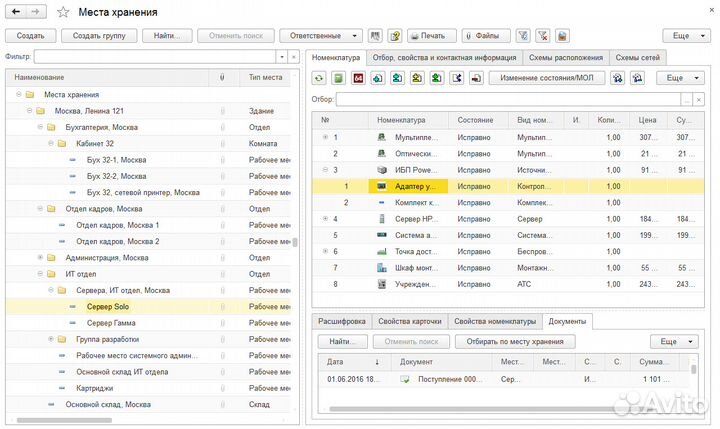Collapse the Москва, Ленина 121 node
The height and width of the screenshot is (429, 720).
click(x=29, y=111)
